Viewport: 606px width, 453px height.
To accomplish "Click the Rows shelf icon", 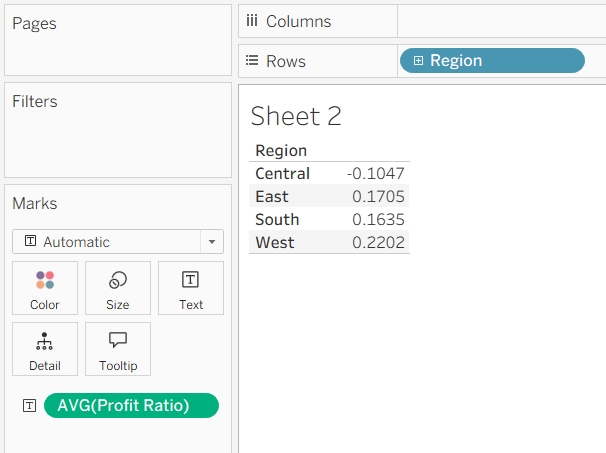I will click(252, 61).
